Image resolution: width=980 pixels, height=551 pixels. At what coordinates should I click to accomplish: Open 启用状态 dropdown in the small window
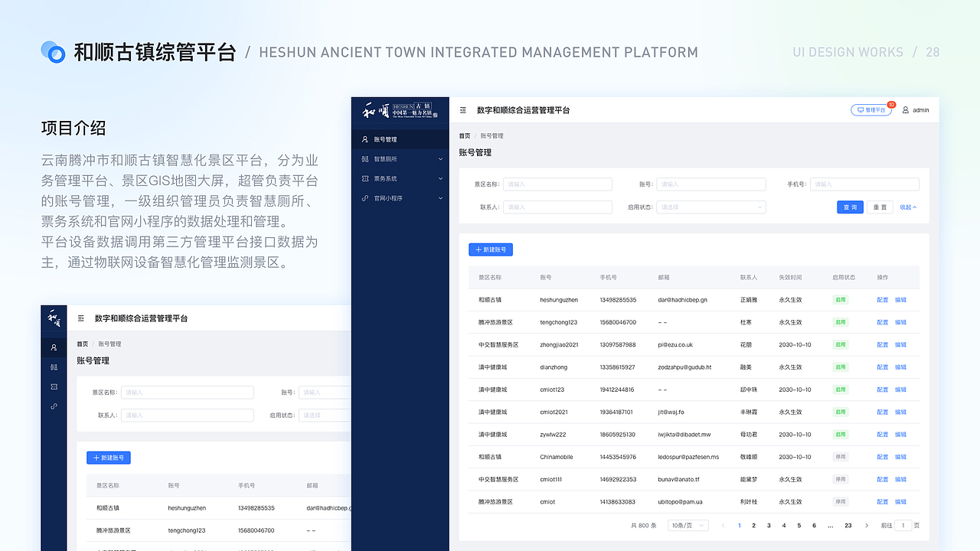325,416
